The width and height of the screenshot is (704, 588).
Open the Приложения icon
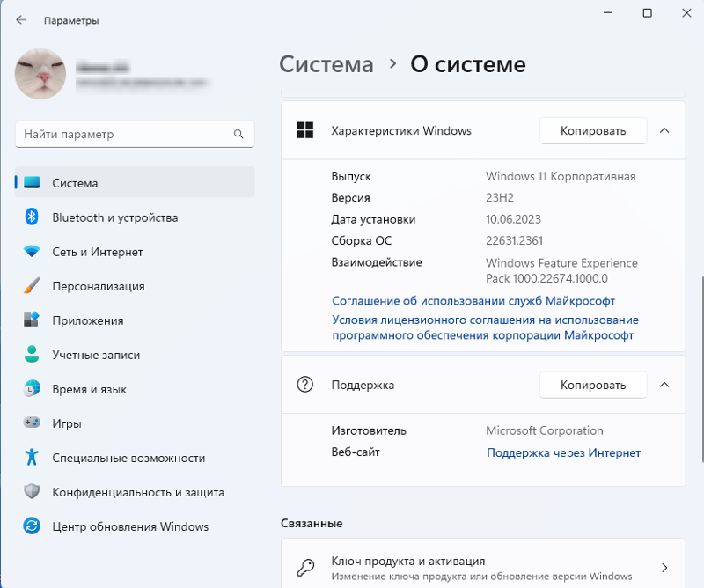(32, 320)
